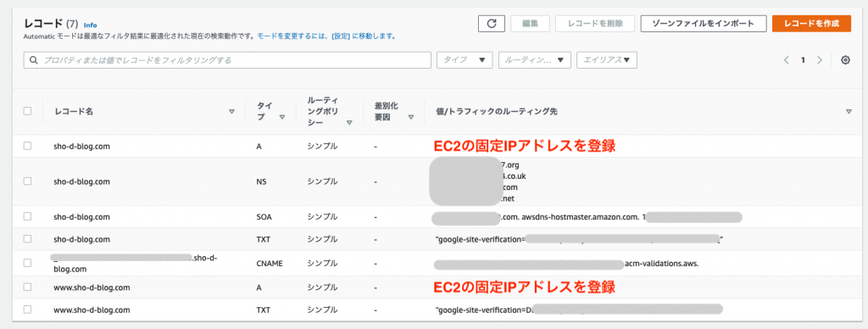Click the レコード名 column header
The height and width of the screenshot is (329, 868).
74,111
